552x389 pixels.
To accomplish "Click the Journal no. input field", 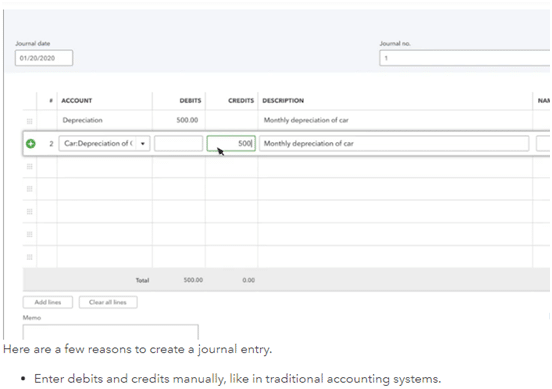I will [x=465, y=58].
